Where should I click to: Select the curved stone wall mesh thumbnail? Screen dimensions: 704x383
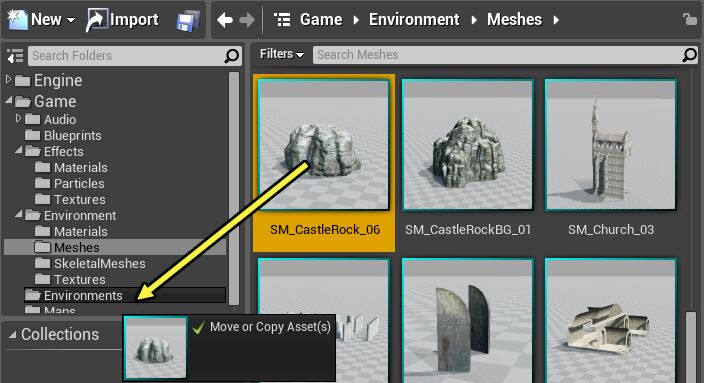pyautogui.click(x=468, y=321)
